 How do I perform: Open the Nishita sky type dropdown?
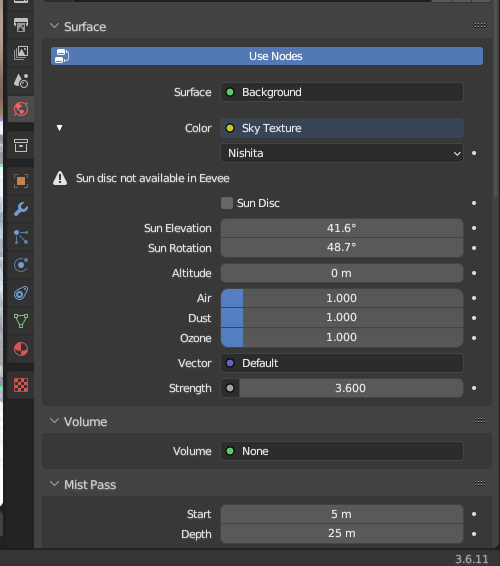[342, 153]
